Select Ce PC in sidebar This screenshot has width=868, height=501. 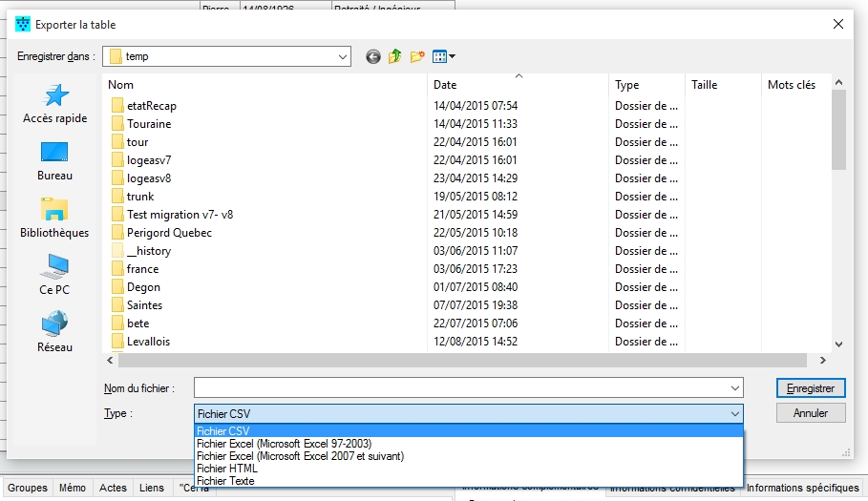coord(54,275)
